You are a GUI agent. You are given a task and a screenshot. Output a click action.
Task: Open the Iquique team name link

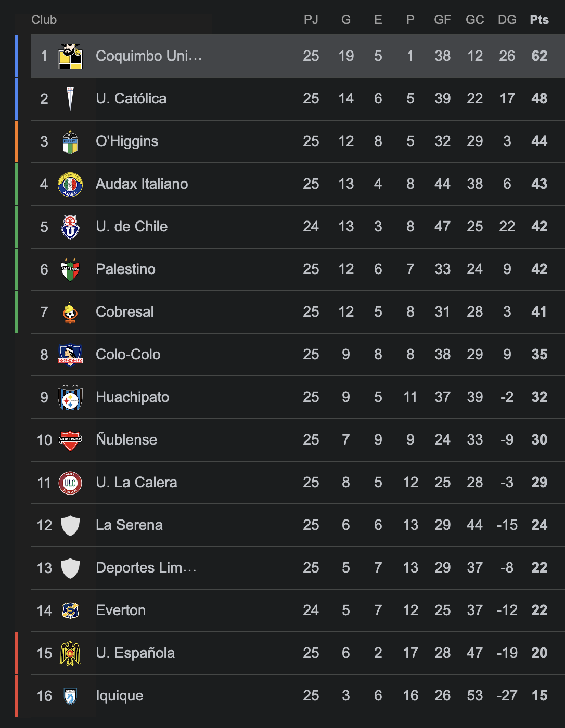coord(120,696)
